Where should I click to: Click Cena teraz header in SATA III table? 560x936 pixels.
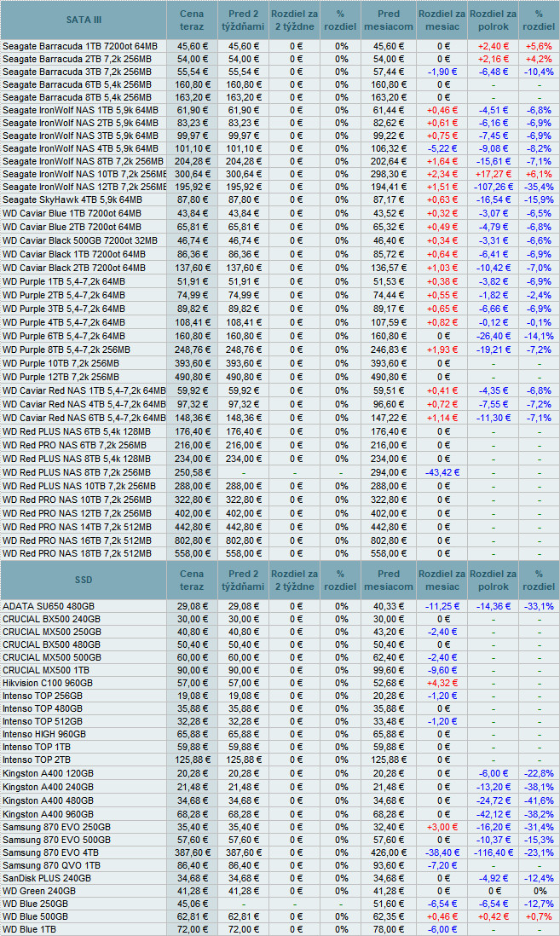coord(192,20)
